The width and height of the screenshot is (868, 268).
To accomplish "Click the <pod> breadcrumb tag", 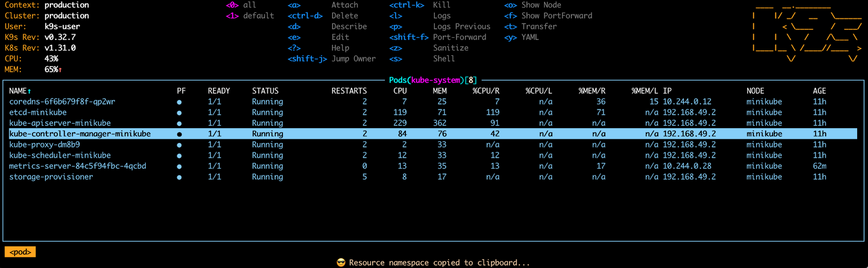I will tap(20, 252).
